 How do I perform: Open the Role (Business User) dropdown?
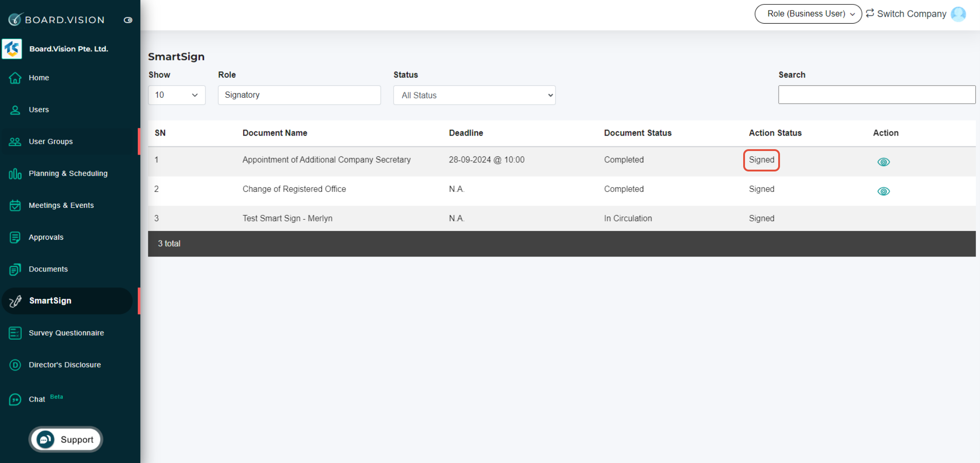(808, 14)
